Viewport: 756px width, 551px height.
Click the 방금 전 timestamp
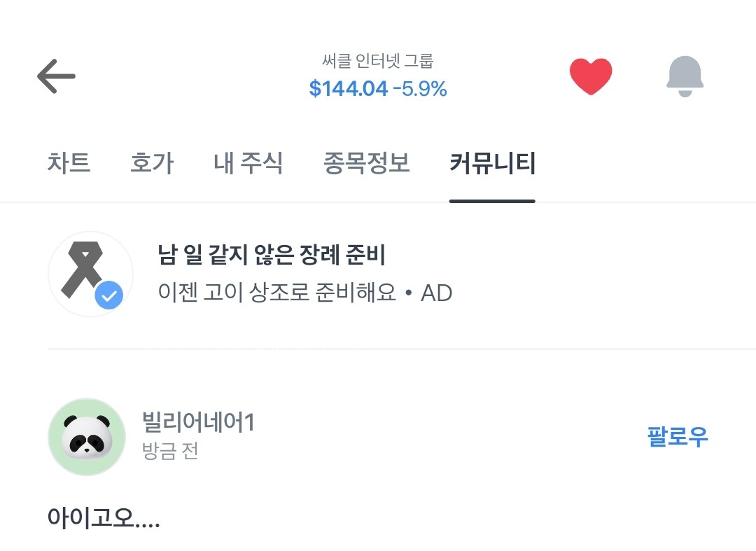click(170, 451)
